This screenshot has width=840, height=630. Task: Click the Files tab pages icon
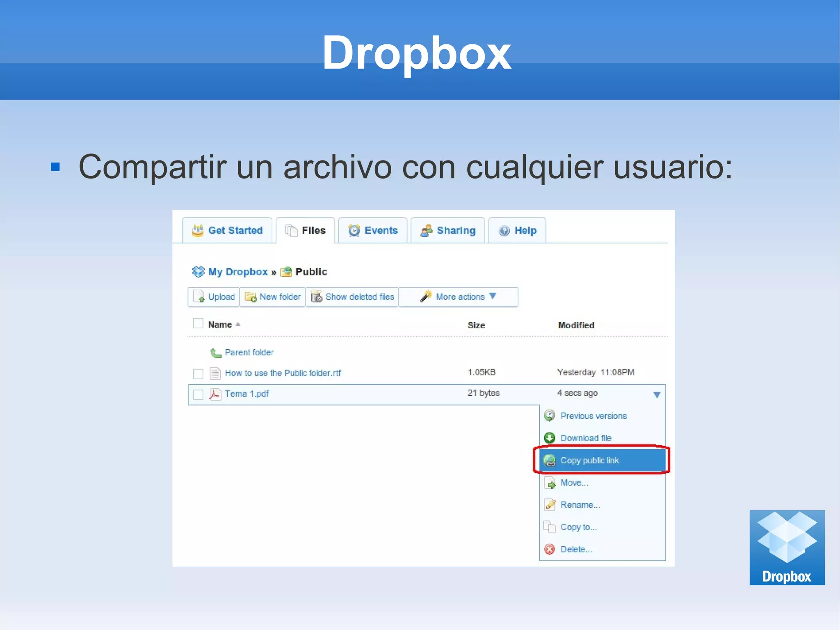tap(291, 231)
